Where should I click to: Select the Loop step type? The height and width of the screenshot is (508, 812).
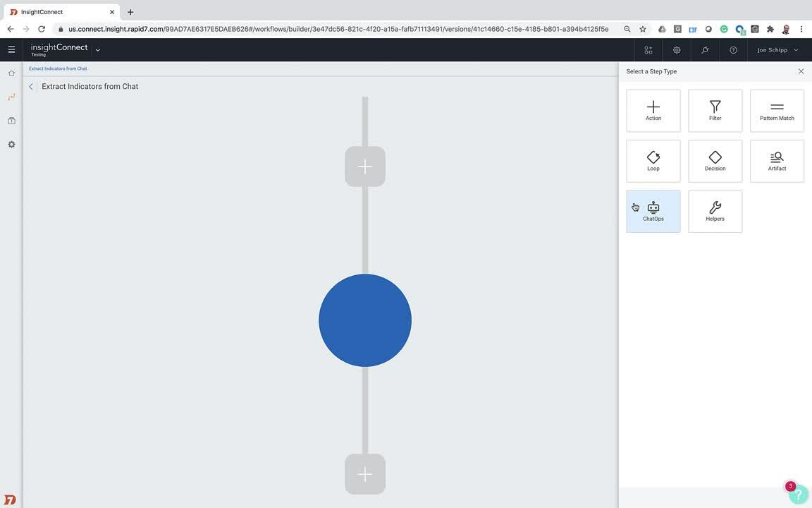pyautogui.click(x=652, y=160)
